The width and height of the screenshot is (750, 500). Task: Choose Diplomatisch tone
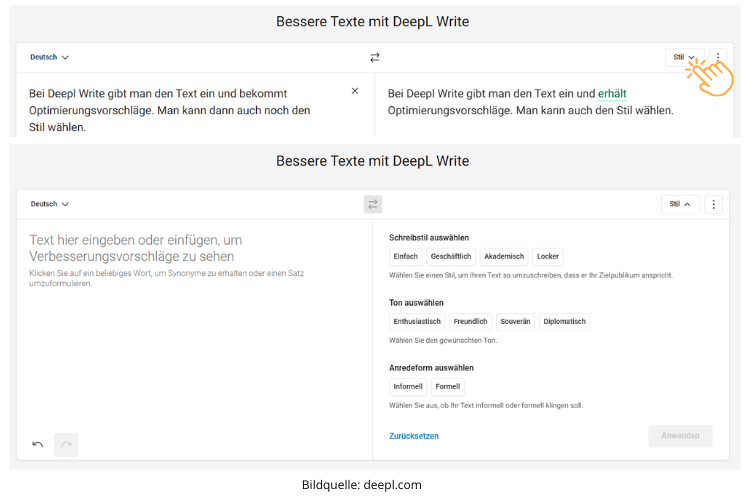[x=564, y=322]
